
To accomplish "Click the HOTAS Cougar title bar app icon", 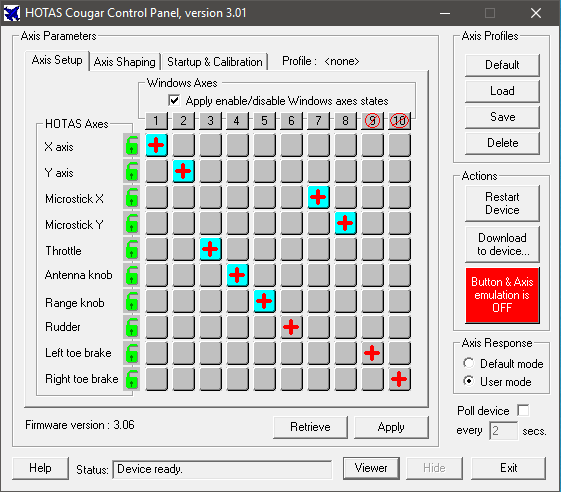I will [x=11, y=13].
